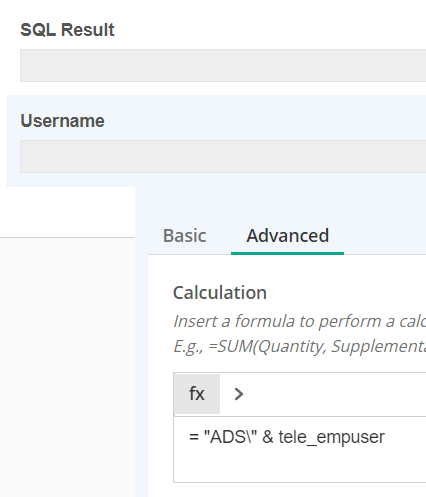The height and width of the screenshot is (497, 426).
Task: Expand the chevron next to fx
Action: 239,394
